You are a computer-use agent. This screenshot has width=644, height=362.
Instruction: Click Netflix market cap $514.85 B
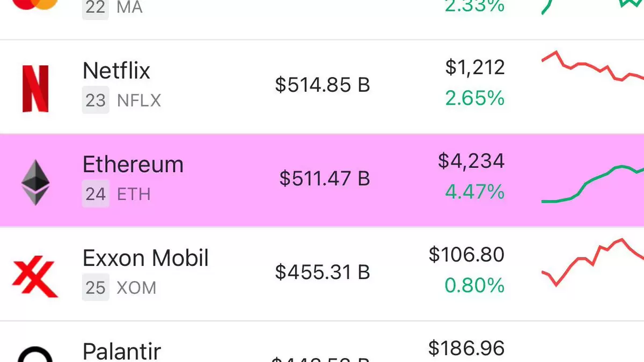tap(323, 85)
